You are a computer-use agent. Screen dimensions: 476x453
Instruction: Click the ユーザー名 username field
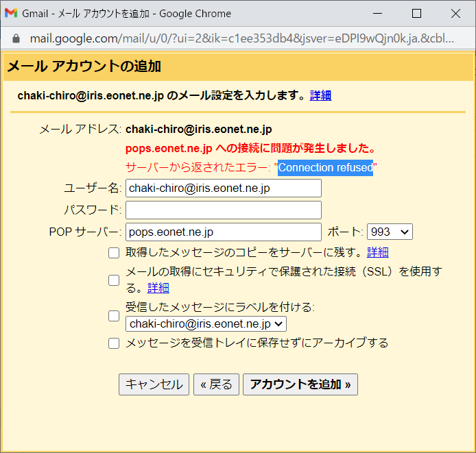tap(224, 188)
